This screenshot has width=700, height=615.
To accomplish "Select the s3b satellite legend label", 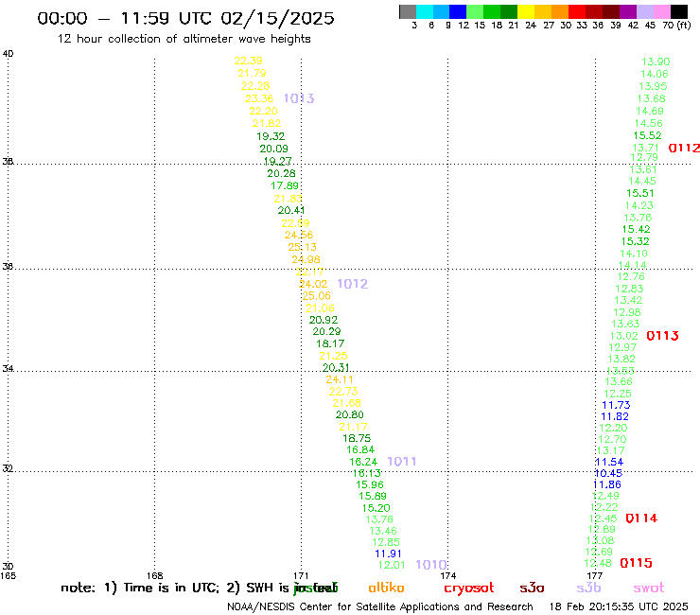I will 588,588.
